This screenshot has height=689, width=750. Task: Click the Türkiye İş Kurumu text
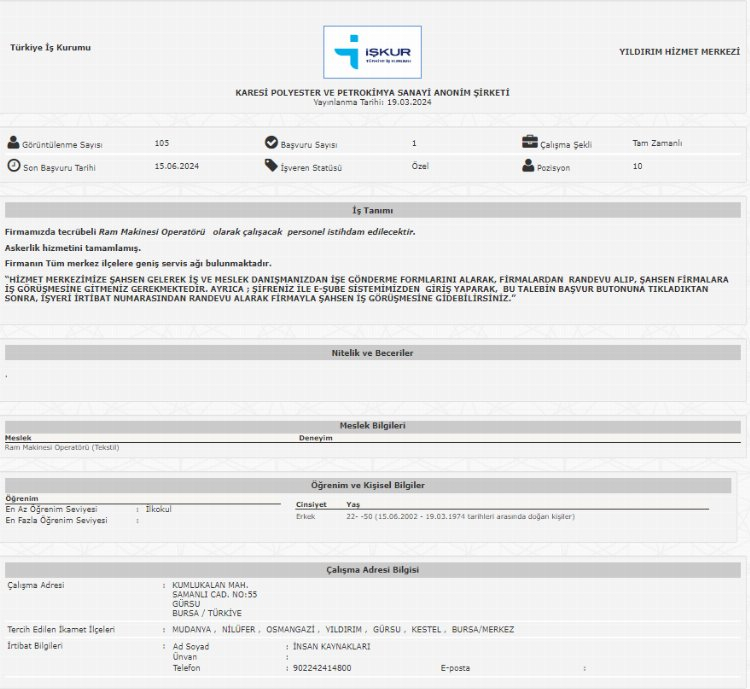pos(50,47)
